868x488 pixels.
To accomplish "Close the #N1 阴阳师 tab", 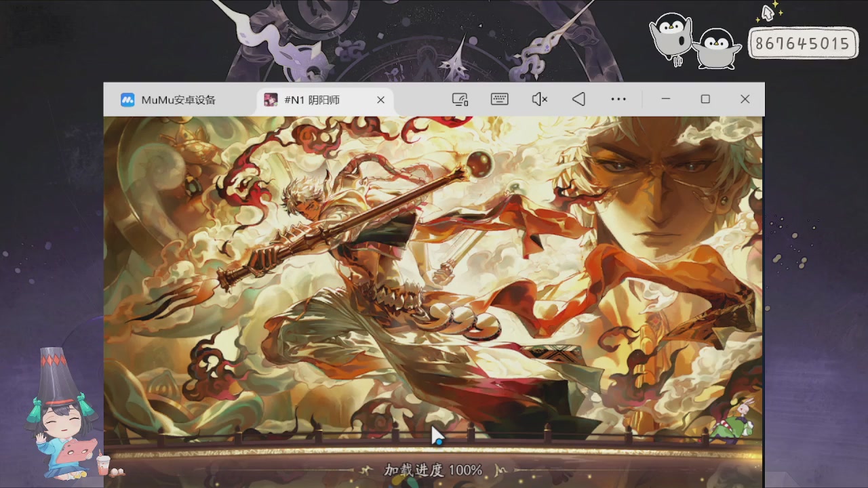I will pyautogui.click(x=380, y=100).
